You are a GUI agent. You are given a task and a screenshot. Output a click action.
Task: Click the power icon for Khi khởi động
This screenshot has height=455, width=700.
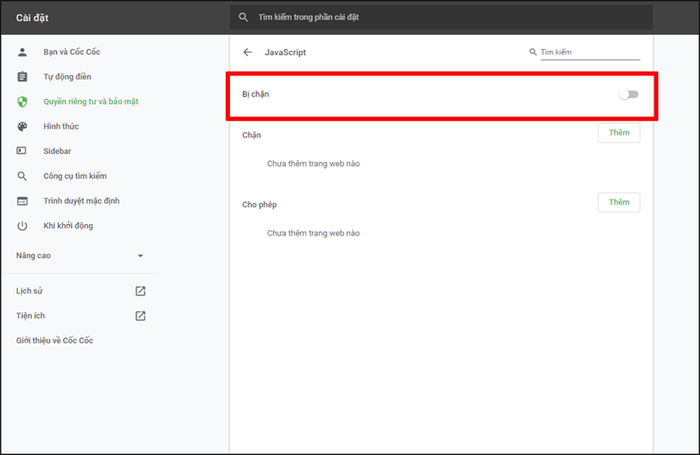22,225
